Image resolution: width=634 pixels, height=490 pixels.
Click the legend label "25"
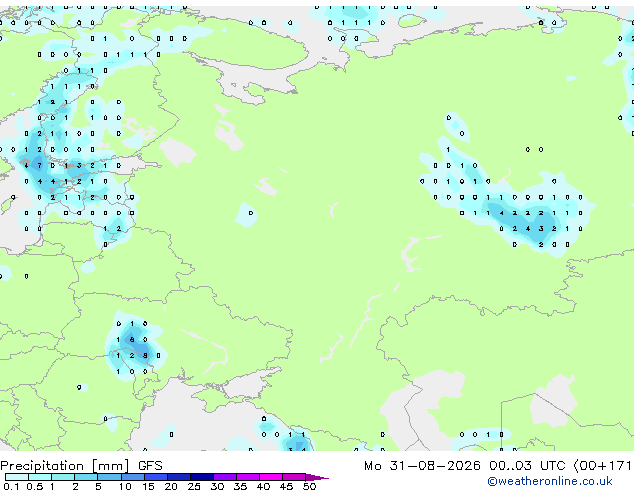tap(194, 486)
